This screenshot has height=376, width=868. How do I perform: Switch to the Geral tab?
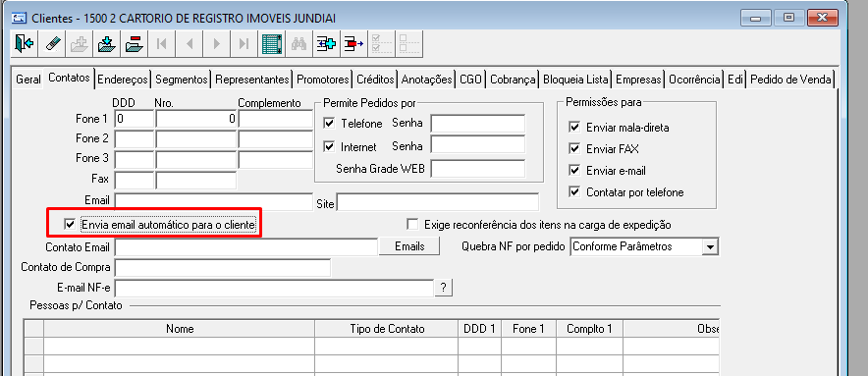coord(27,80)
